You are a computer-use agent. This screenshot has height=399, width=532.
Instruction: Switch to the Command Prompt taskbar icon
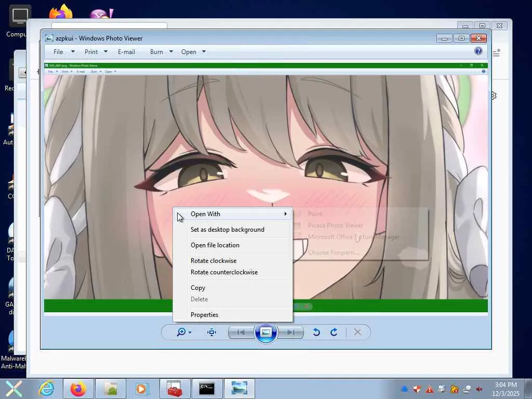(x=207, y=389)
